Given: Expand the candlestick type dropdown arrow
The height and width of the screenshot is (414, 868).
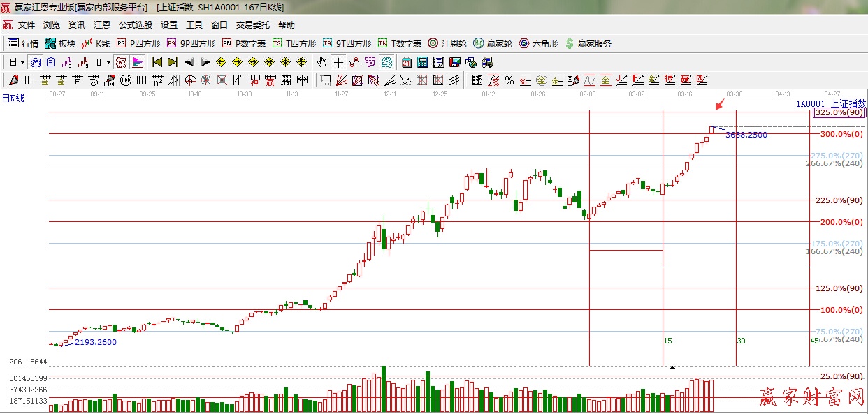Looking at the screenshot, I should coord(108,62).
